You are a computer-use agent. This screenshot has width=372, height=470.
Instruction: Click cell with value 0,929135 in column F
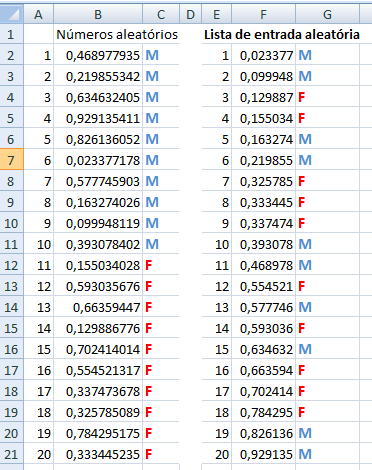coord(264,454)
